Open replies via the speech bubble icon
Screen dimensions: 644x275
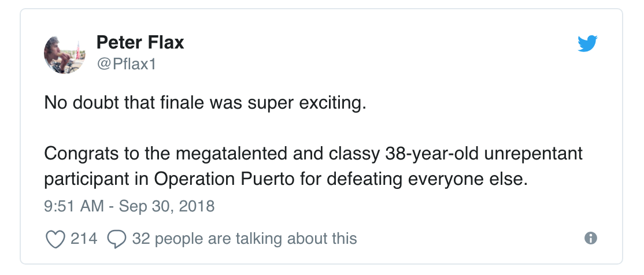coord(117,239)
